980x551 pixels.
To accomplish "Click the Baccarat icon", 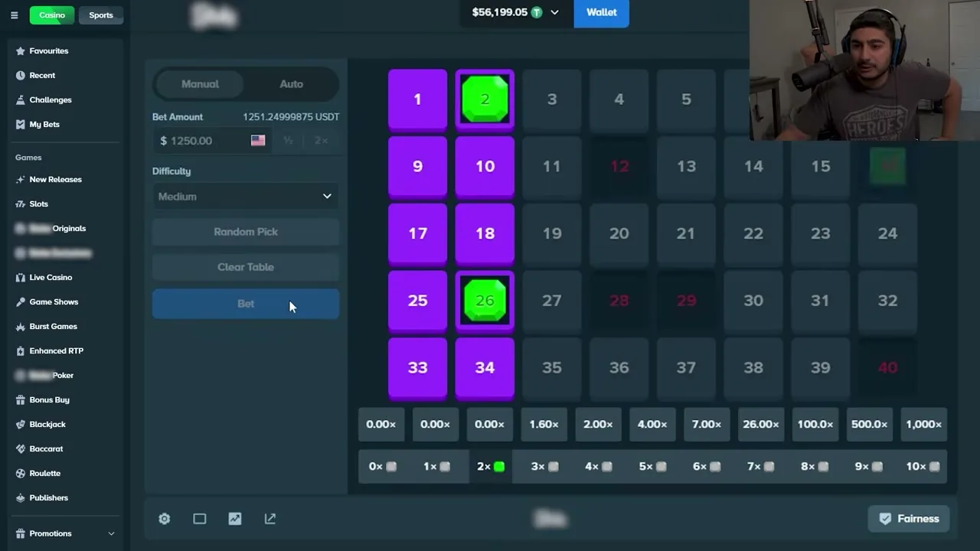I will pos(21,449).
